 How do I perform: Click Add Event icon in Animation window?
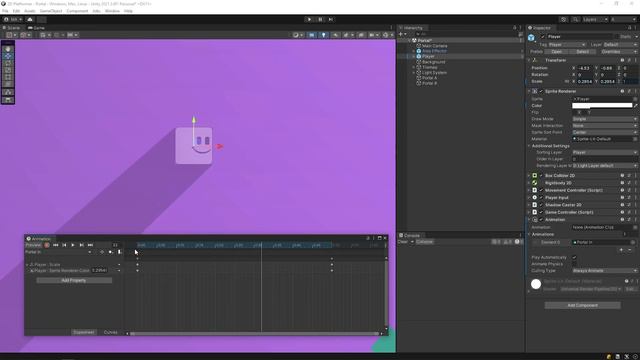click(120, 252)
